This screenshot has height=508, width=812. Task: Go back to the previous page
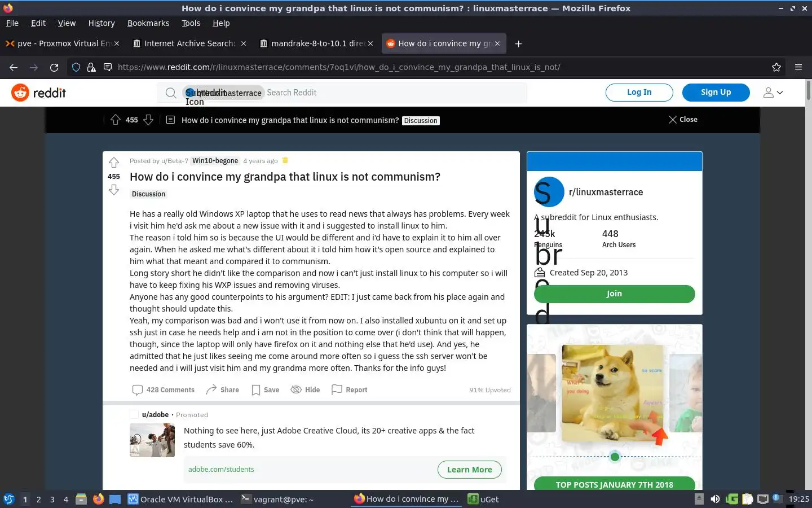coord(14,67)
